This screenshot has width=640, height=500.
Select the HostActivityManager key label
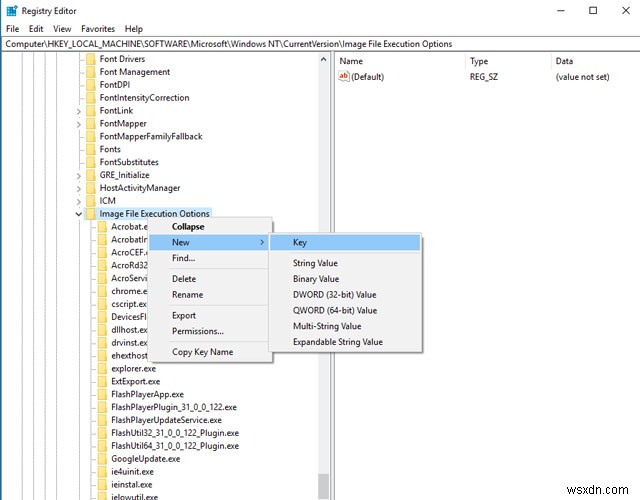(140, 188)
